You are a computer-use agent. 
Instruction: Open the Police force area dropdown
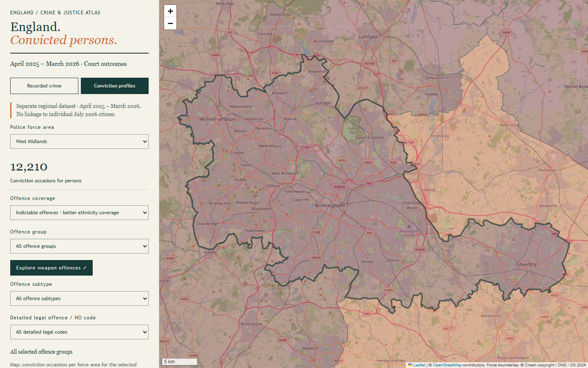(79, 141)
